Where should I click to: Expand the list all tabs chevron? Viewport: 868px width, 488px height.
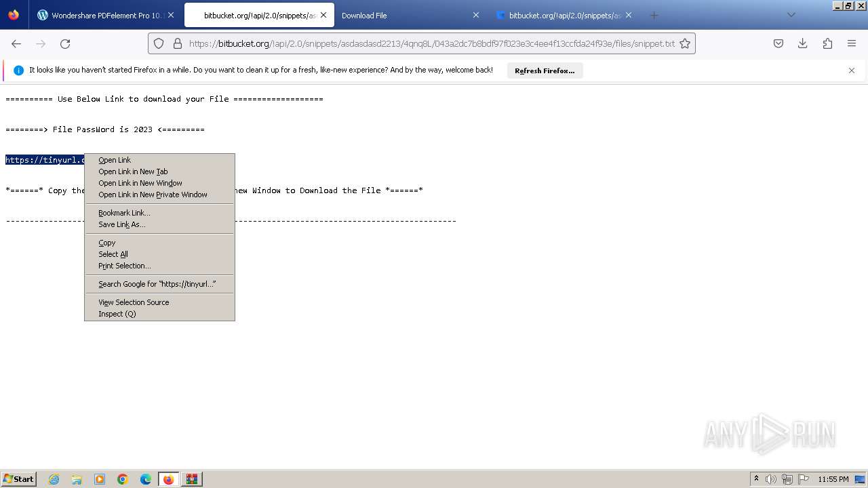[x=791, y=15]
